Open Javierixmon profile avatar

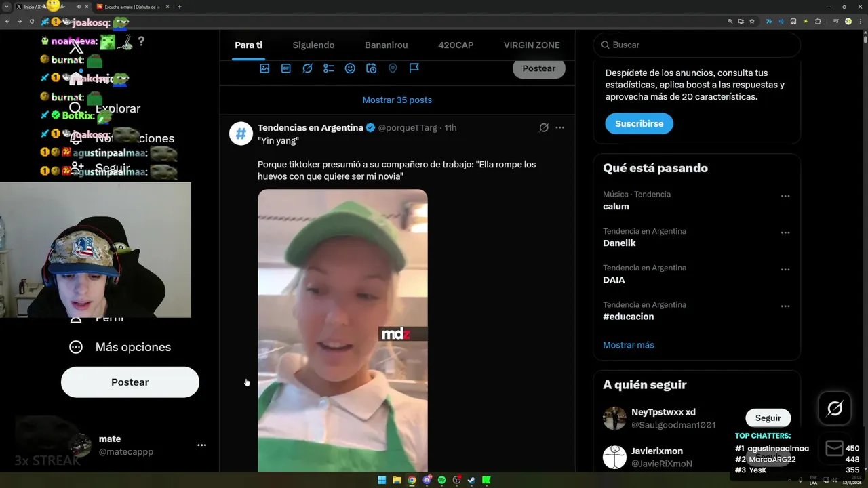(615, 457)
